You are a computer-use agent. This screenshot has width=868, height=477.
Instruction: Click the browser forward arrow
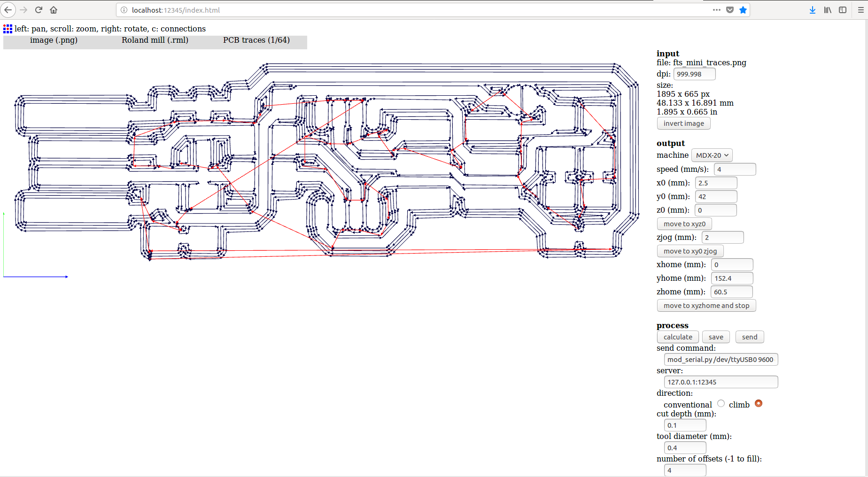coord(23,10)
